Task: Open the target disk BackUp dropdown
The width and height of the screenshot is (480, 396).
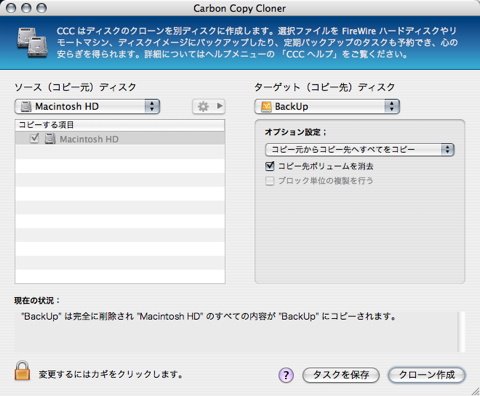Action: pyautogui.click(x=327, y=107)
